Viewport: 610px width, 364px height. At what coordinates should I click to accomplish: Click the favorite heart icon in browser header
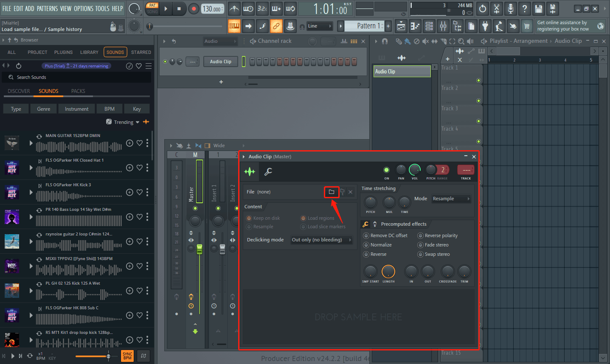pos(139,66)
